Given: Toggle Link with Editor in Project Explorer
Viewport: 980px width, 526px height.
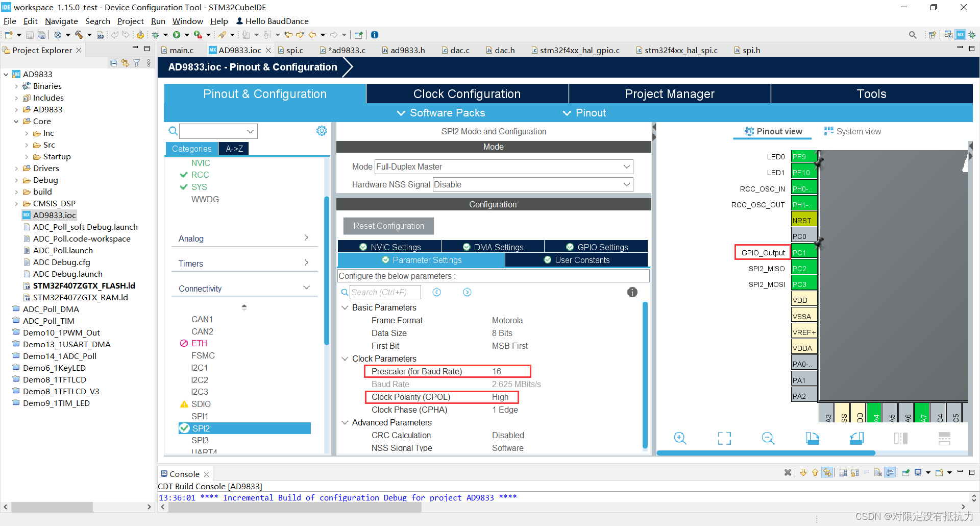Looking at the screenshot, I should [x=125, y=63].
